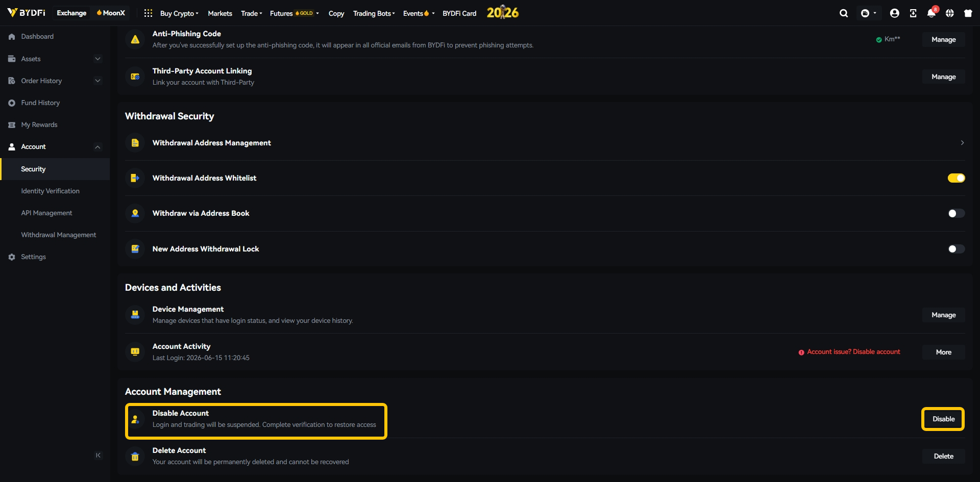Click the My Rewards icon in sidebar

coord(12,124)
